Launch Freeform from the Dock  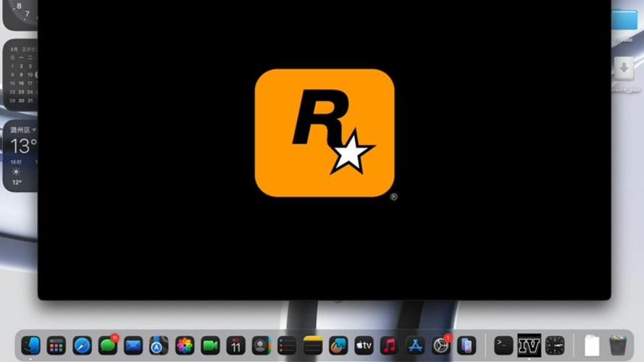(338, 345)
